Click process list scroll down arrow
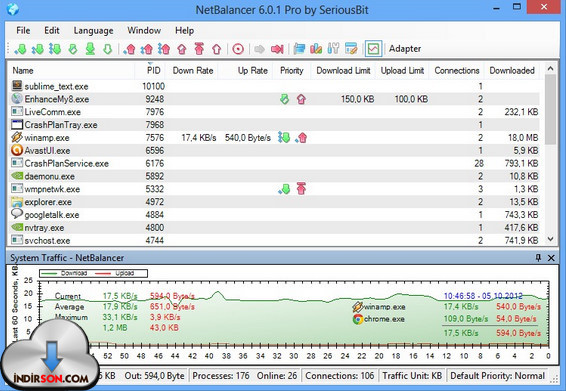Screen dimensions: 566x391 coord(550,239)
